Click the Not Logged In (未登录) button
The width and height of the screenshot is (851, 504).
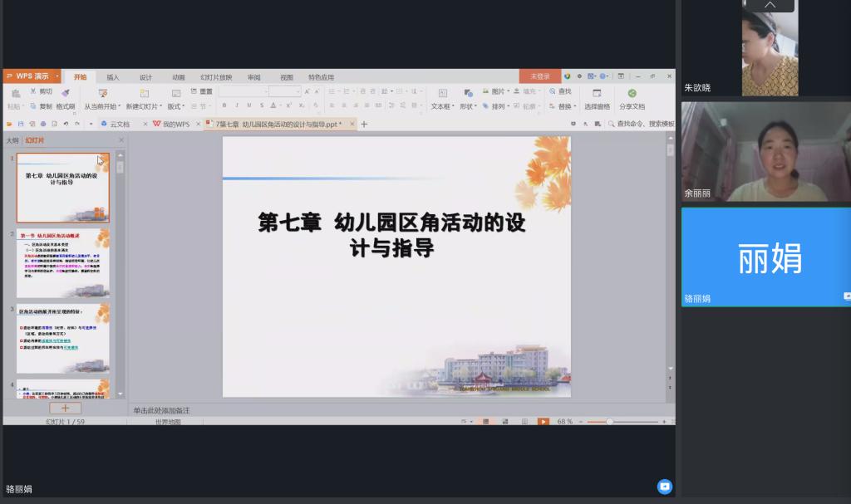click(x=539, y=76)
